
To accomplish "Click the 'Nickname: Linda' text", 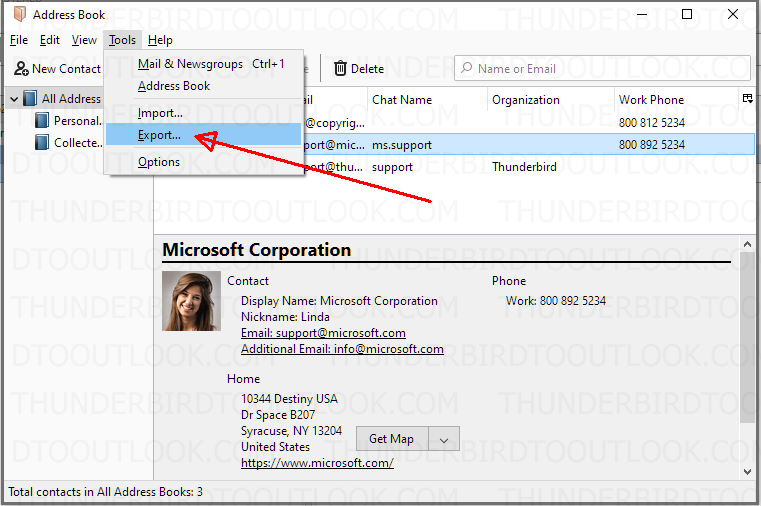I will click(x=285, y=317).
